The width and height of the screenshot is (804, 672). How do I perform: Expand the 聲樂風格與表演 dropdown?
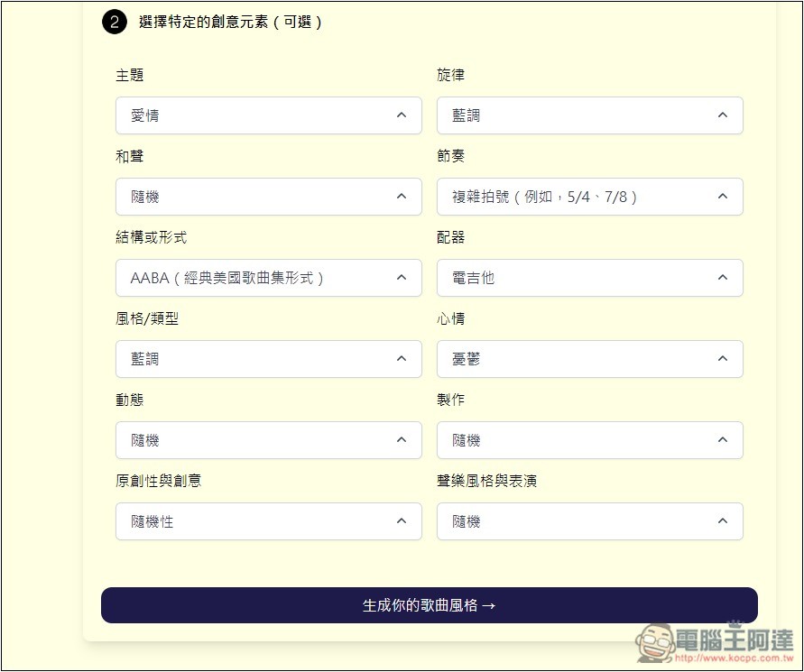(x=589, y=521)
